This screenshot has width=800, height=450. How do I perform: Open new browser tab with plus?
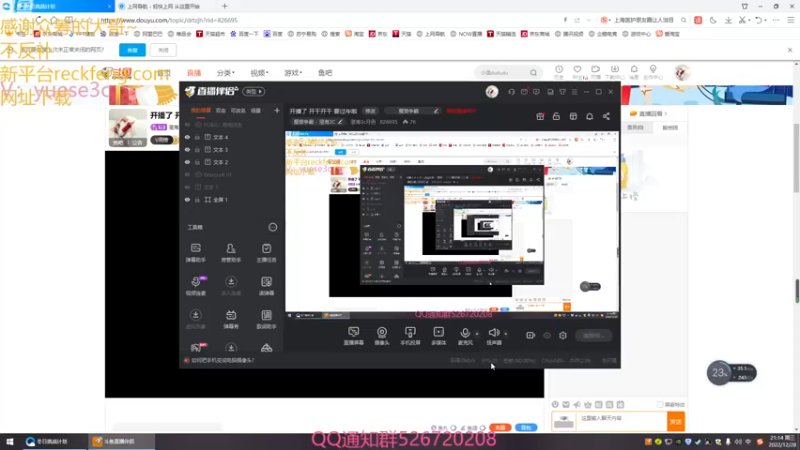tap(224, 7)
